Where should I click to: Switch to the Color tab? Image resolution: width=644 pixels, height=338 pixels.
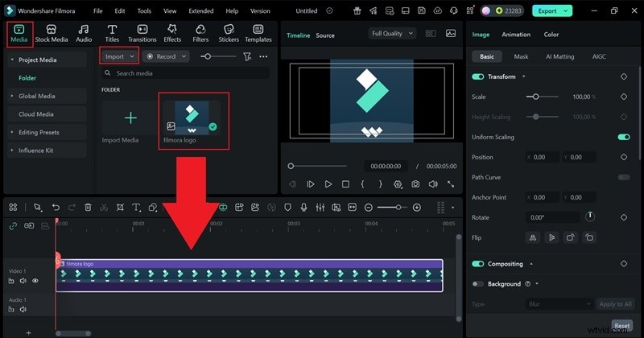[x=551, y=35]
